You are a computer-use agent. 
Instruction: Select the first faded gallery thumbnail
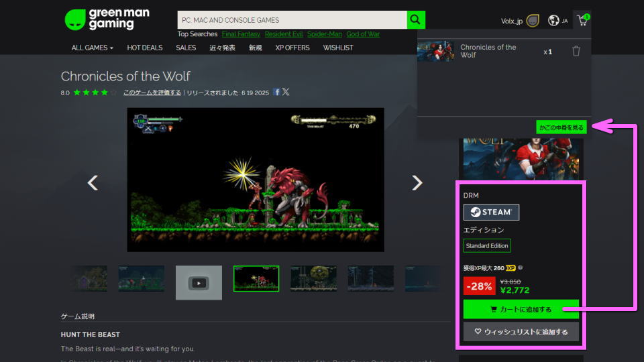[89, 278]
